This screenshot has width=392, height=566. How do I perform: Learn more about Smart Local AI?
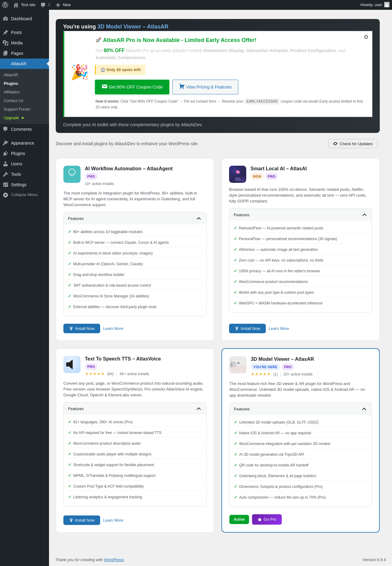[279, 329]
